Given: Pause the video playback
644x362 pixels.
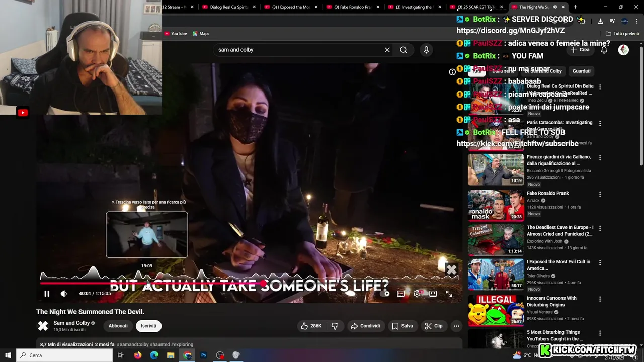Looking at the screenshot, I should coord(47,294).
